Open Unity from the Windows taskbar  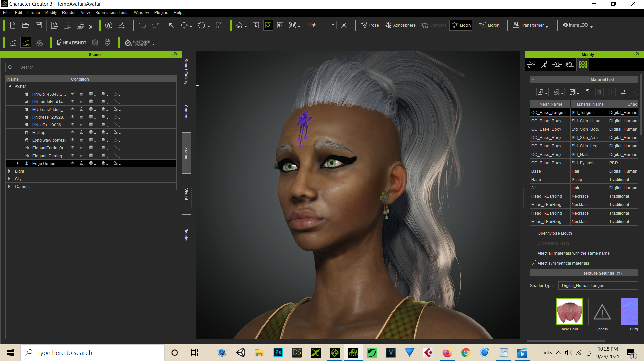241,353
